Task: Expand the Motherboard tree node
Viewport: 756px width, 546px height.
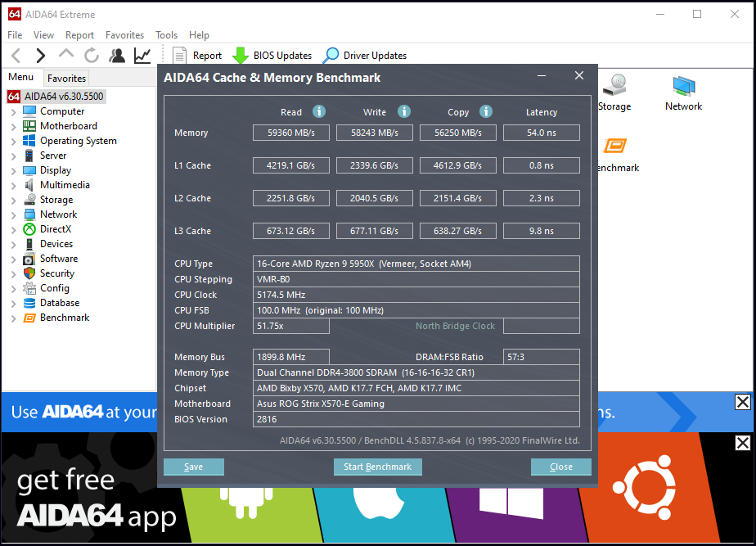Action: [13, 127]
